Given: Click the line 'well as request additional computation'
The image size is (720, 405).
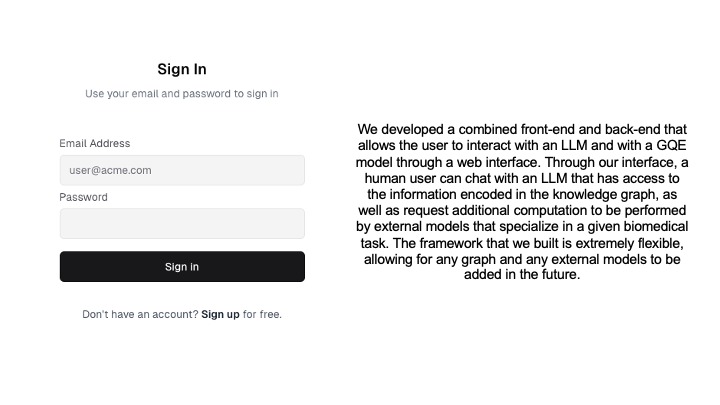Looking at the screenshot, I should pos(522,210).
